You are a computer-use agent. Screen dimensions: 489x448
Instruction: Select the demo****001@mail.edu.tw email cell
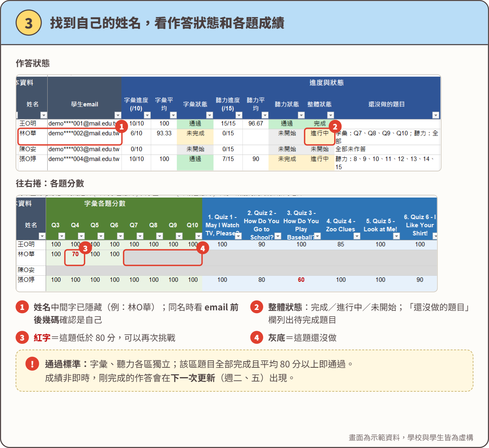(84, 123)
